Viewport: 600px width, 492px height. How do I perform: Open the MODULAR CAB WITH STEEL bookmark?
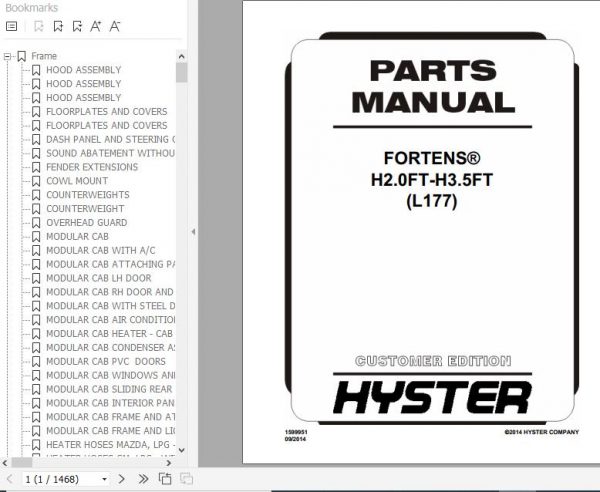[110, 306]
